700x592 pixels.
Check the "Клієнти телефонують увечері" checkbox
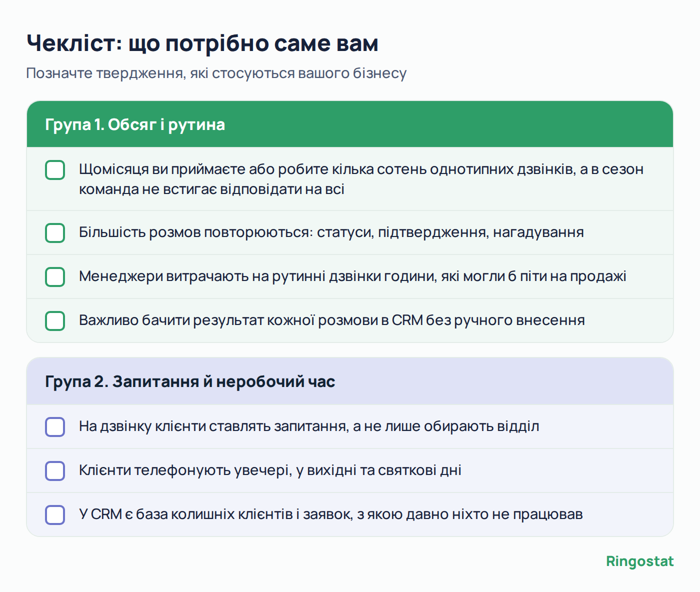tap(55, 471)
